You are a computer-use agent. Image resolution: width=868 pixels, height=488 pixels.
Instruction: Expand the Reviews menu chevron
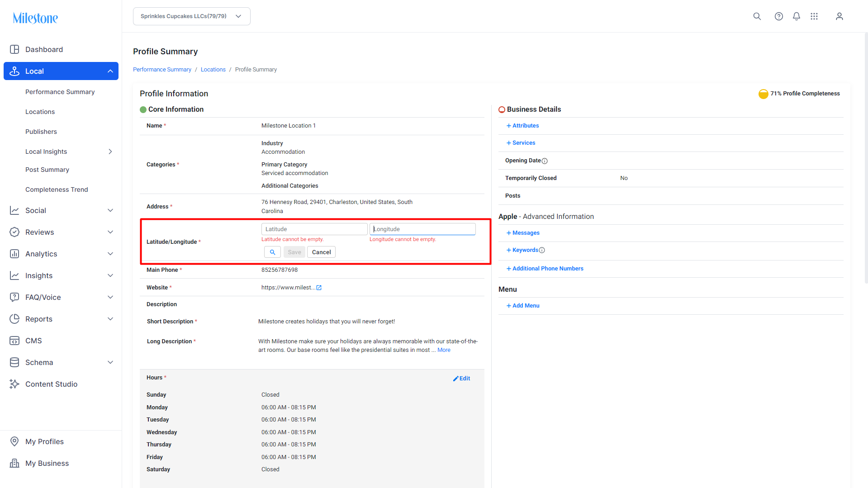110,232
